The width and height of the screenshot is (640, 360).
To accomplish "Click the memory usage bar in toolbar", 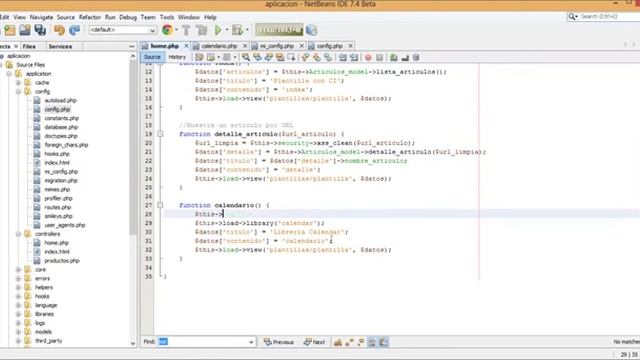I will pos(279,30).
